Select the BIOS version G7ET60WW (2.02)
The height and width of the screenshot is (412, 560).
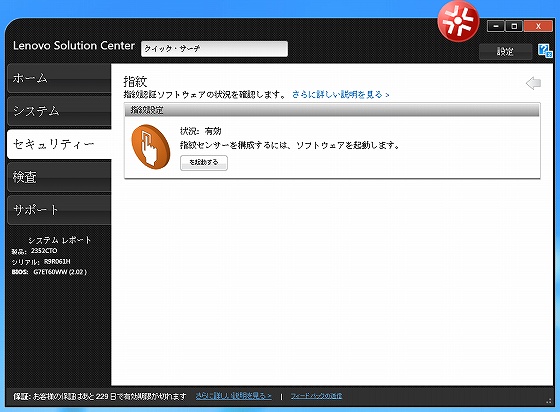point(60,272)
